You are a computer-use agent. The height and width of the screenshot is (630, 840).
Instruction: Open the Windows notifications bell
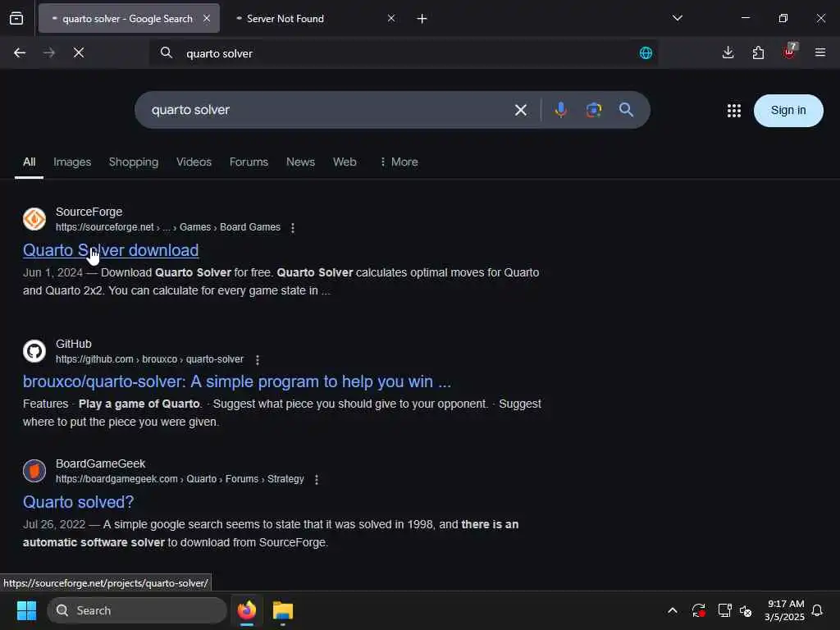tap(817, 610)
